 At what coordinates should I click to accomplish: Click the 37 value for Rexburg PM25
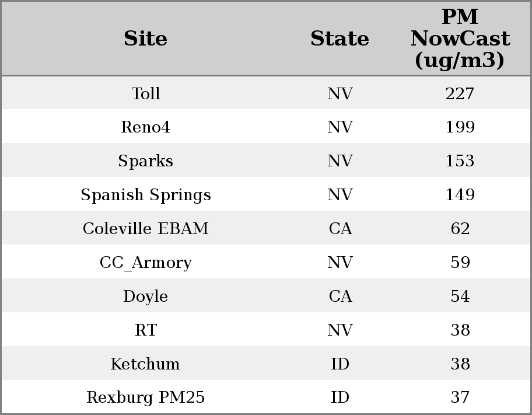pos(460,397)
